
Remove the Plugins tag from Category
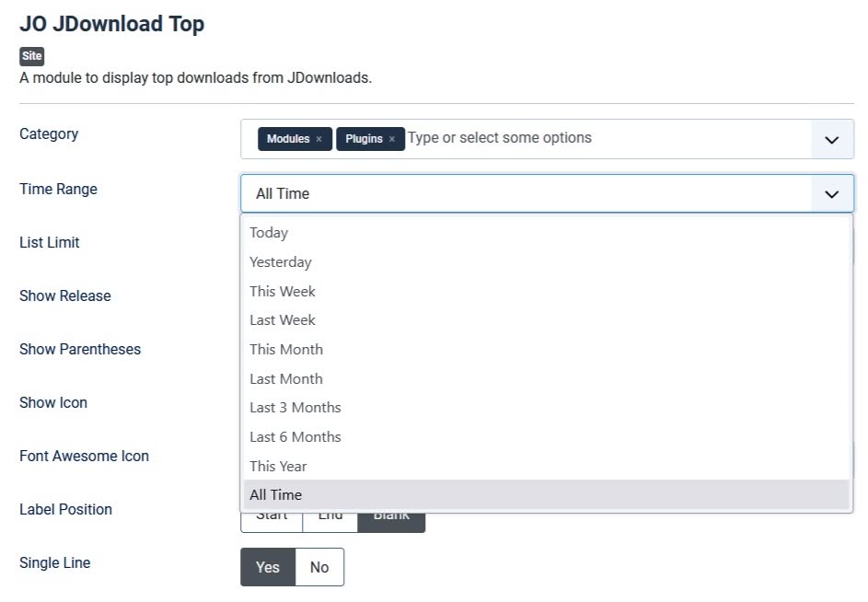pyautogui.click(x=391, y=138)
